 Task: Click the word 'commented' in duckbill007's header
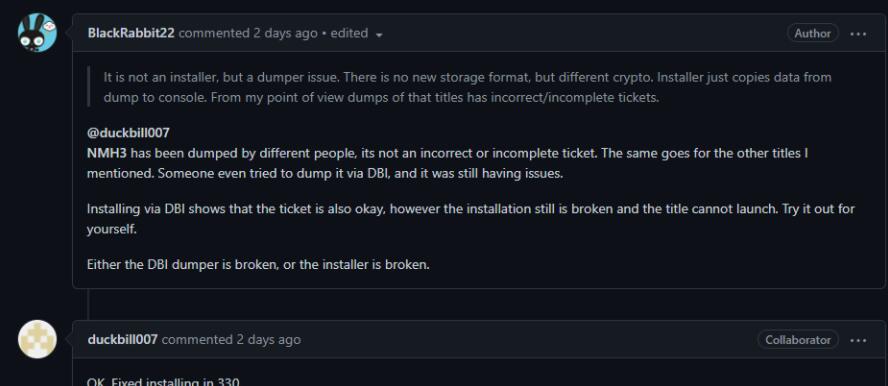coord(197,340)
